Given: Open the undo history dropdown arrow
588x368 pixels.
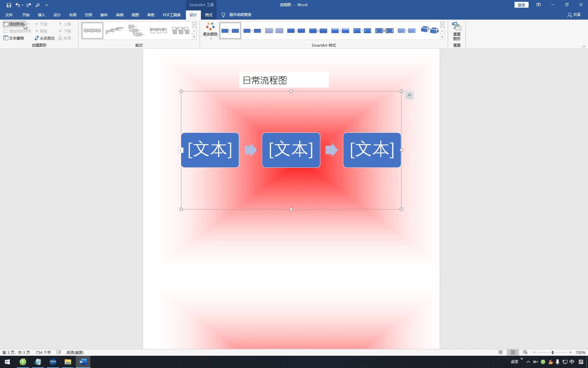Looking at the screenshot, I should pyautogui.click(x=23, y=5).
